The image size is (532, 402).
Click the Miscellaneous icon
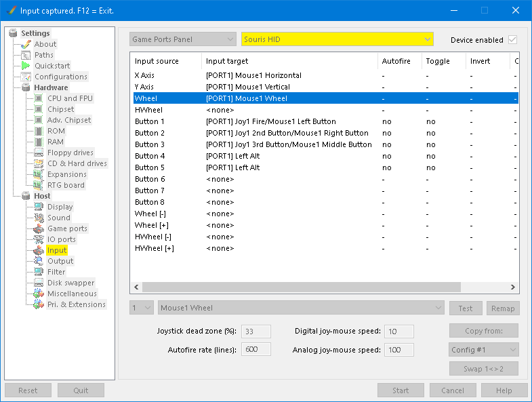39,294
